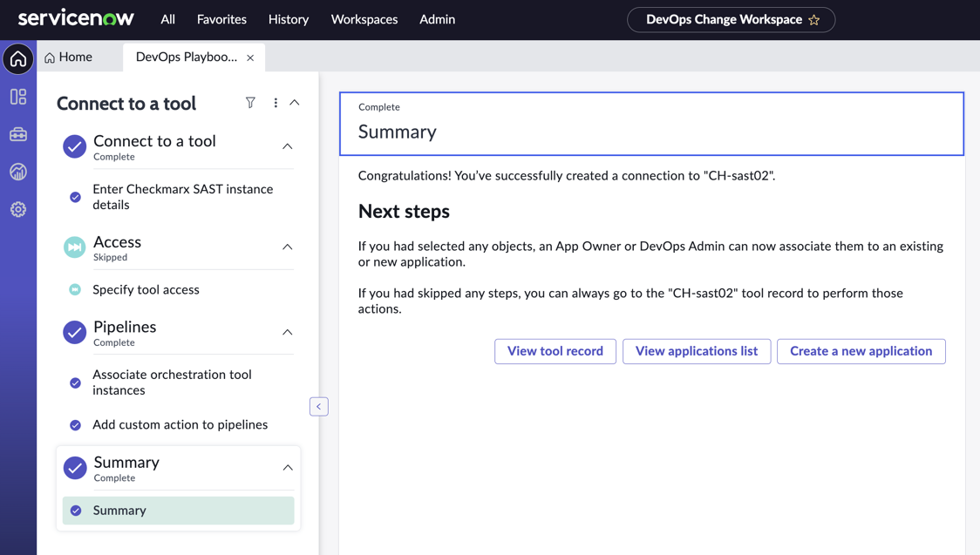The width and height of the screenshot is (980, 555).
Task: Click the skipped icon beside Specify tool access
Action: coord(75,289)
